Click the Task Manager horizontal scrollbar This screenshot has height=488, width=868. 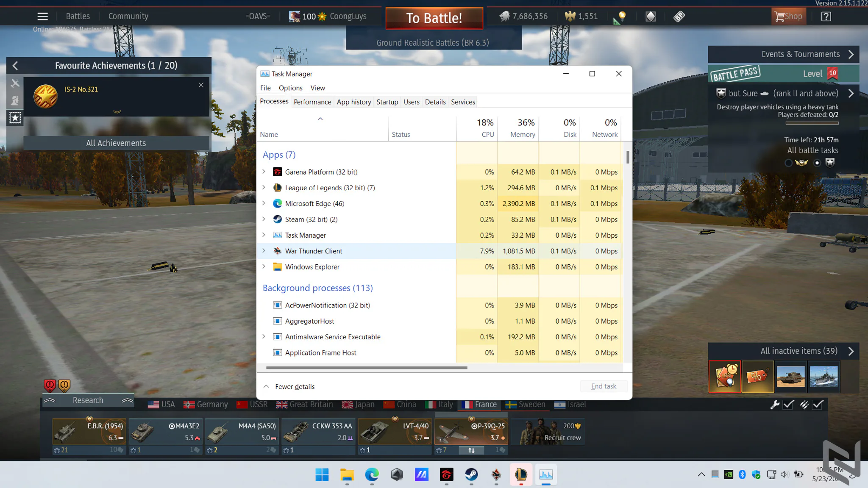click(367, 368)
